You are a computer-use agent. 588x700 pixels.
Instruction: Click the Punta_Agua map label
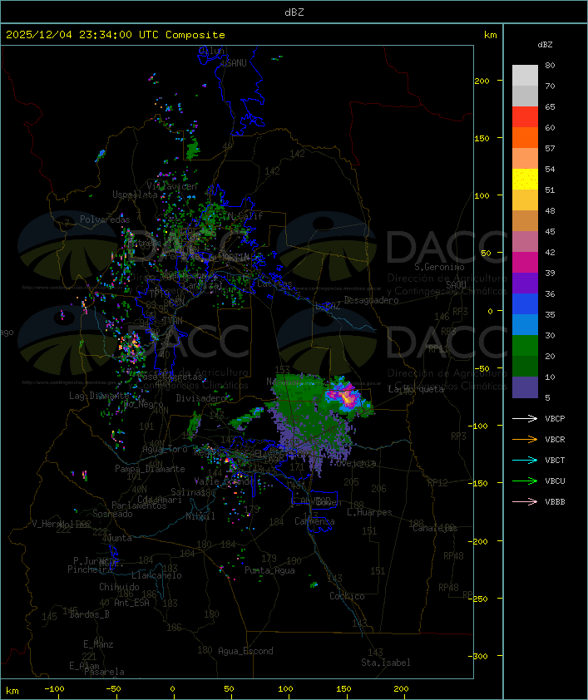pos(269,570)
